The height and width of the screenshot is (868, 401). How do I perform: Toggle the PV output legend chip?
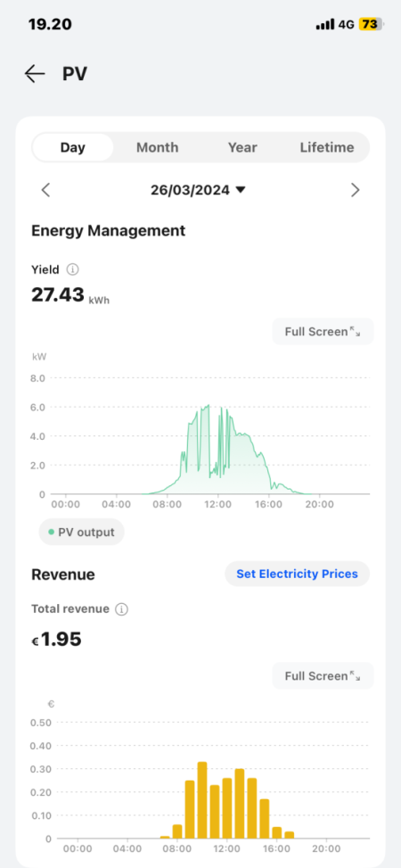coord(81,532)
